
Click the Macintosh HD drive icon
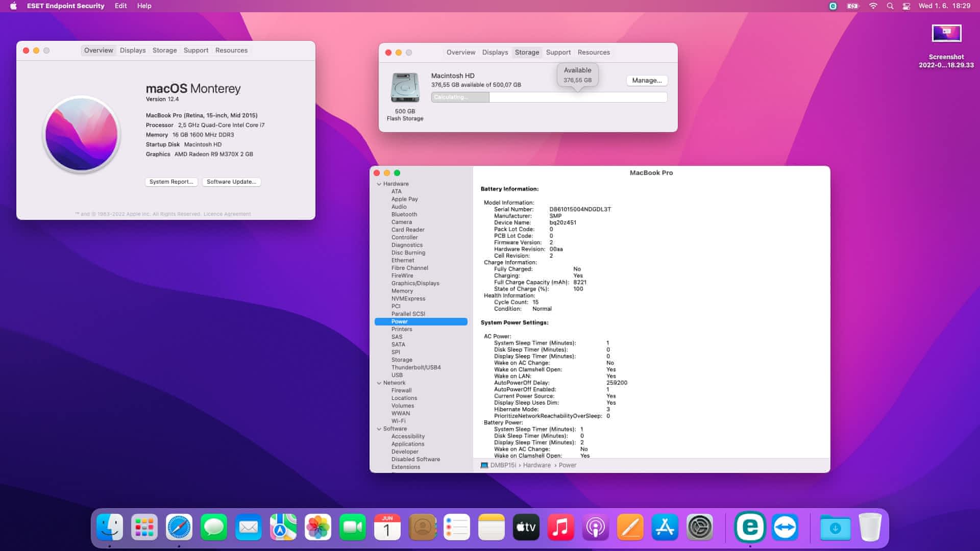pos(405,88)
